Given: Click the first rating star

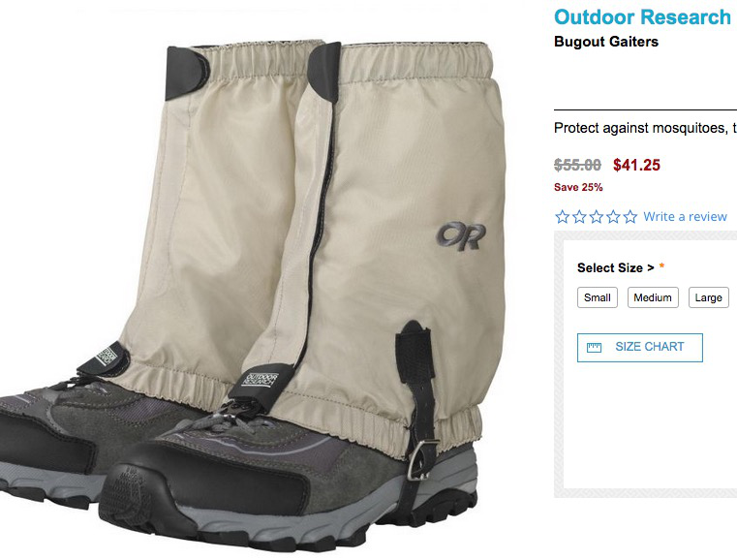Looking at the screenshot, I should click(562, 217).
